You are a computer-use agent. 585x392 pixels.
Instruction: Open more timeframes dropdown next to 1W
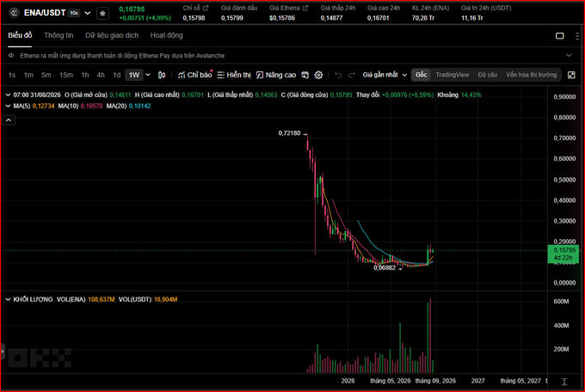pos(148,75)
